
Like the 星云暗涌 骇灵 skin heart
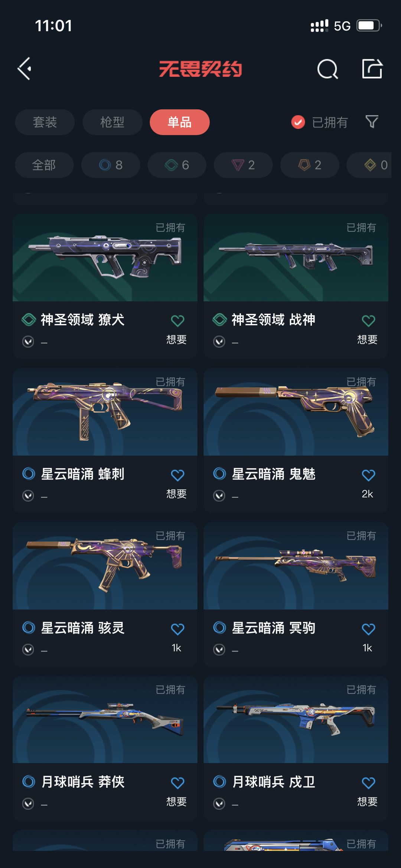point(177,629)
